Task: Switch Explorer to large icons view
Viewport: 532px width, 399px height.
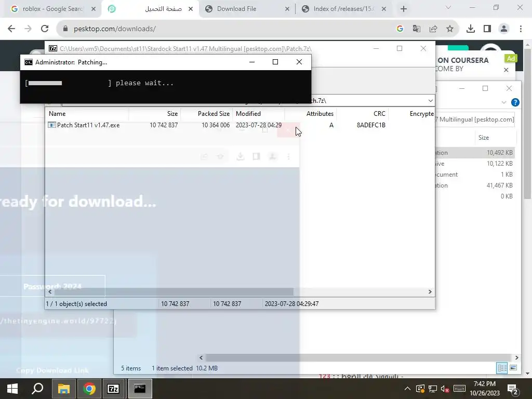Action: (x=513, y=368)
